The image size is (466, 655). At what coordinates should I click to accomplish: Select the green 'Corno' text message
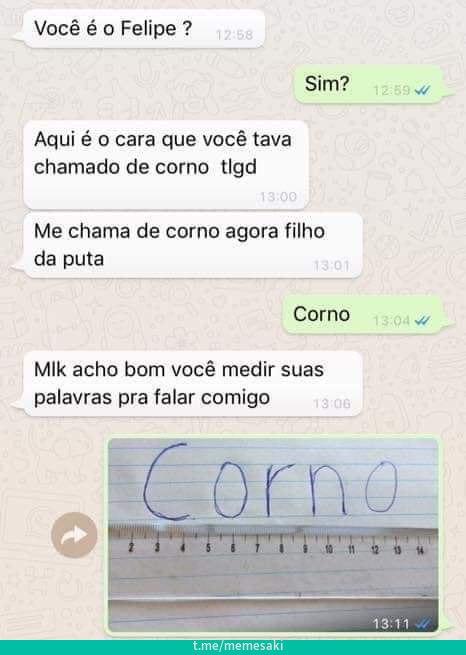coord(362,315)
